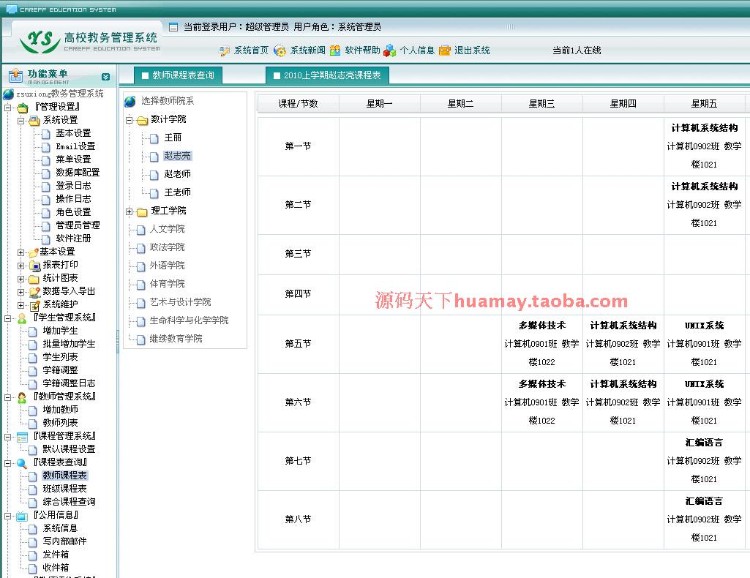Viewport: 750px width, 578px height.
Task: Open the 软件帮助 help icon
Action: pos(335,50)
